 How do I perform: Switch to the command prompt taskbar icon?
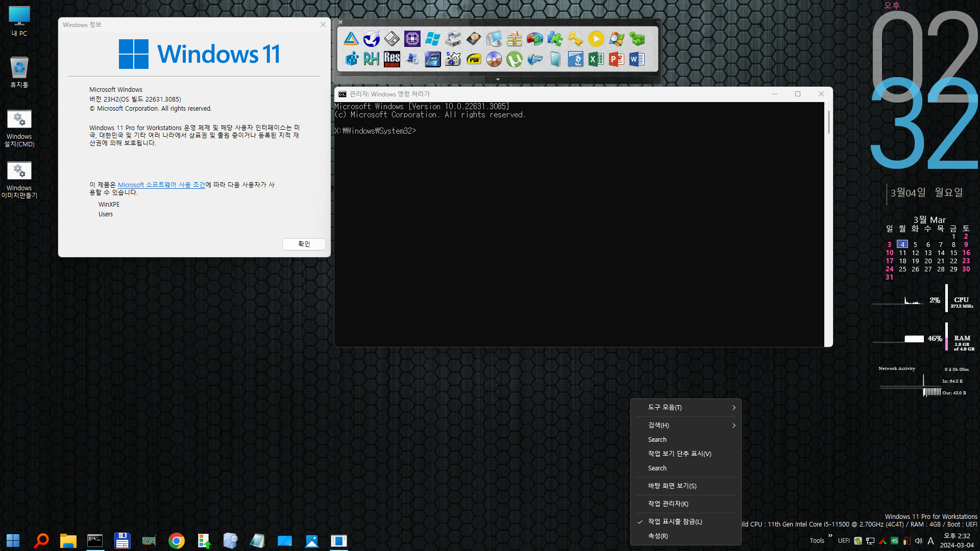coord(95,541)
